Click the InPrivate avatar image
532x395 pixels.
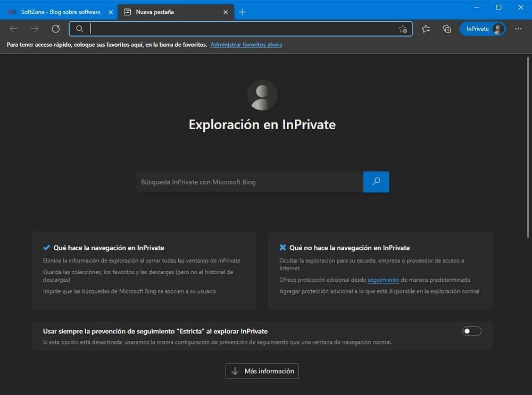pyautogui.click(x=262, y=96)
